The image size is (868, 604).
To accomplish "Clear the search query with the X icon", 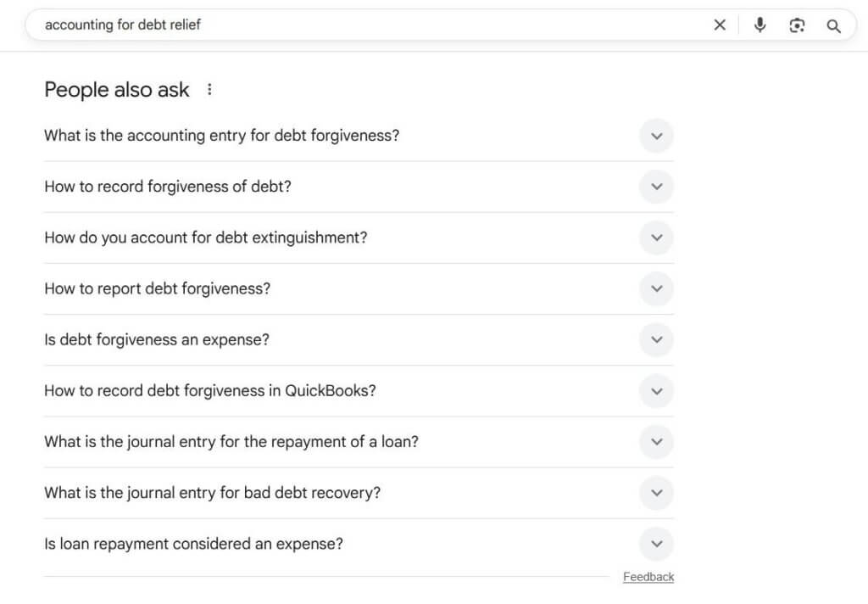I will point(720,25).
